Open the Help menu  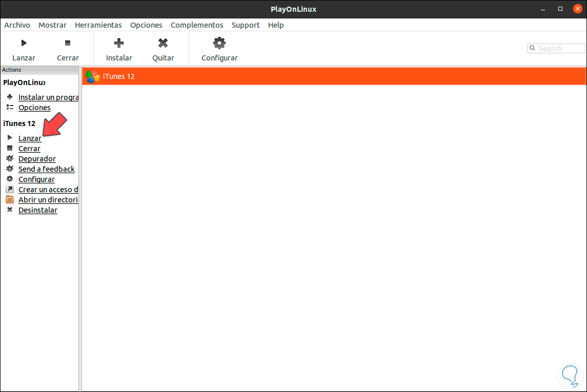(x=276, y=25)
